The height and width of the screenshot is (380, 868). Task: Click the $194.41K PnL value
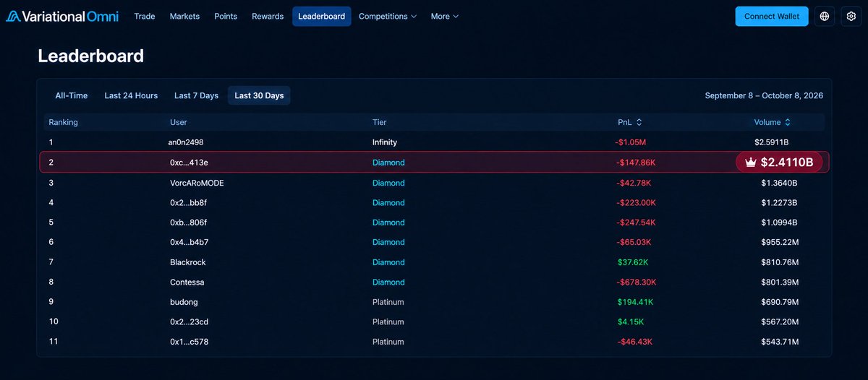[x=634, y=302]
